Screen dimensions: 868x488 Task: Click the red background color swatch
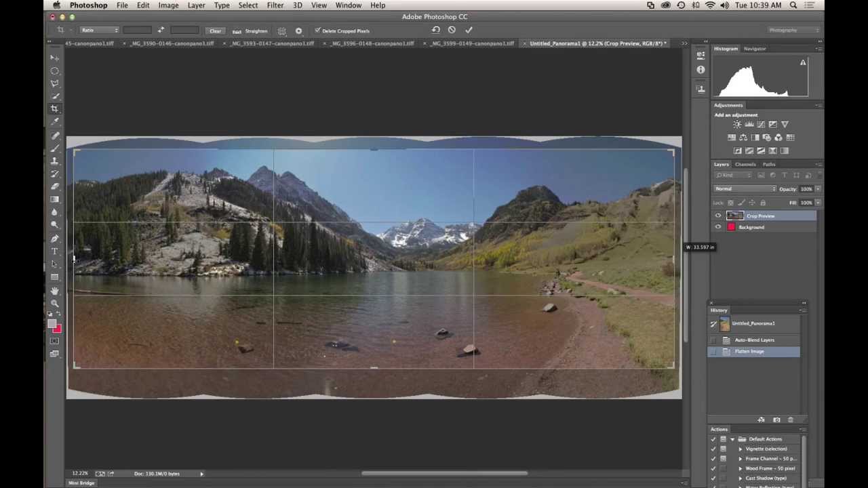58,329
